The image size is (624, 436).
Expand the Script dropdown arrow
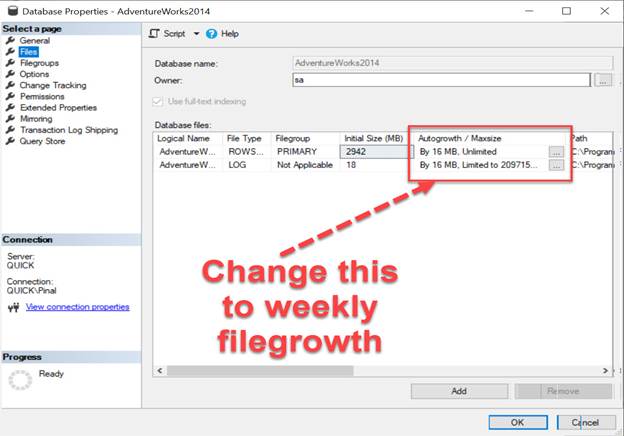click(196, 34)
